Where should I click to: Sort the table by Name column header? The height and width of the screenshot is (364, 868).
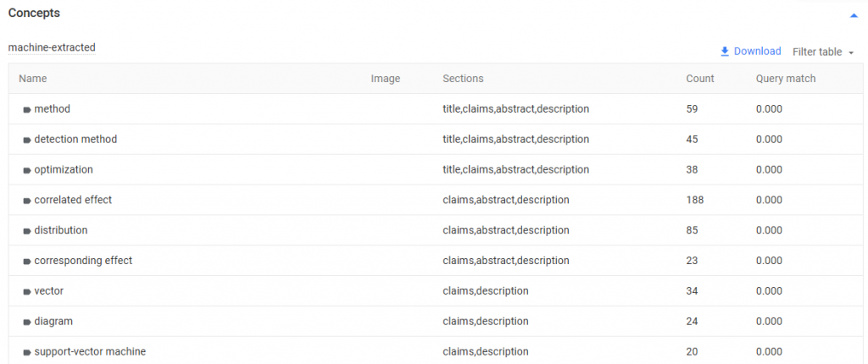(33, 79)
